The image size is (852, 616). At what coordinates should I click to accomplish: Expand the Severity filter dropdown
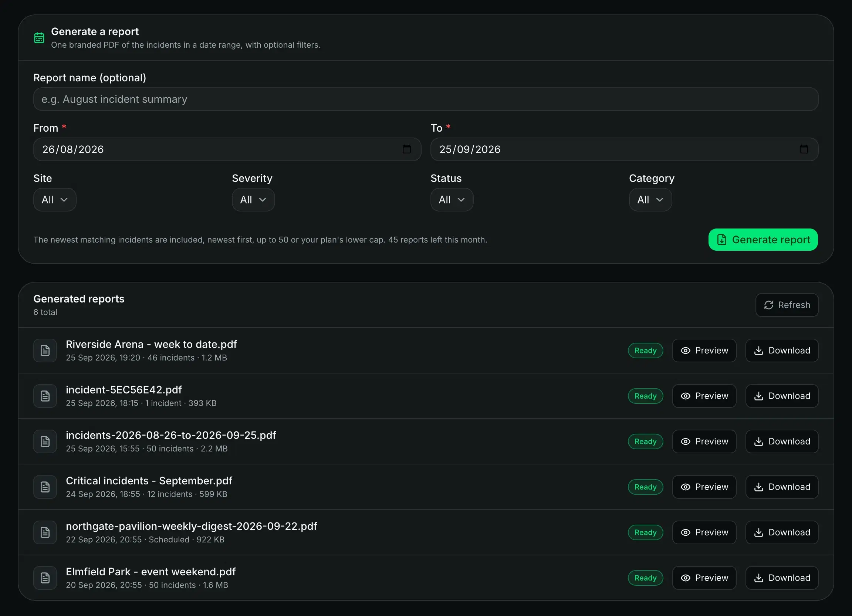coord(253,199)
